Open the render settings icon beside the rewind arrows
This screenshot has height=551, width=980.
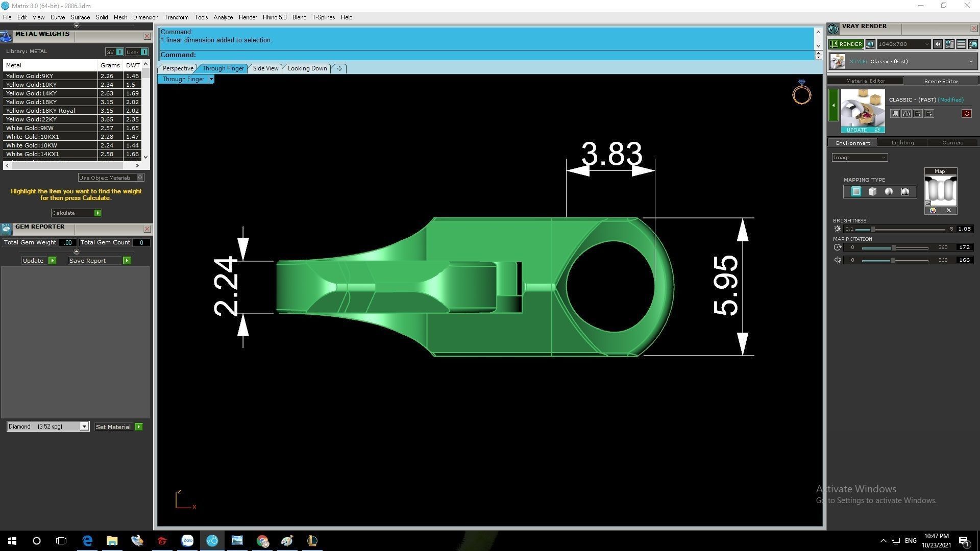[x=949, y=44]
